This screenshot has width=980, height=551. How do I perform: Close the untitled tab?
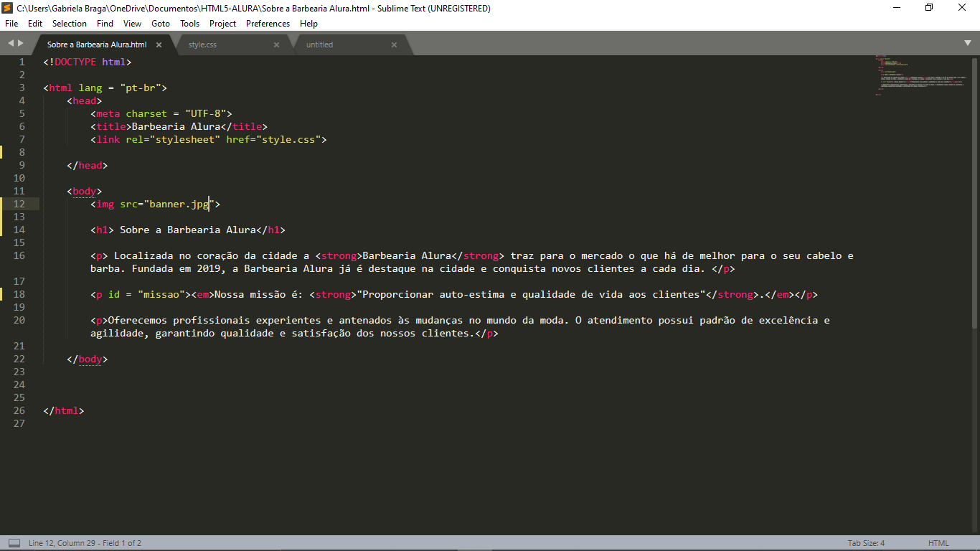394,44
